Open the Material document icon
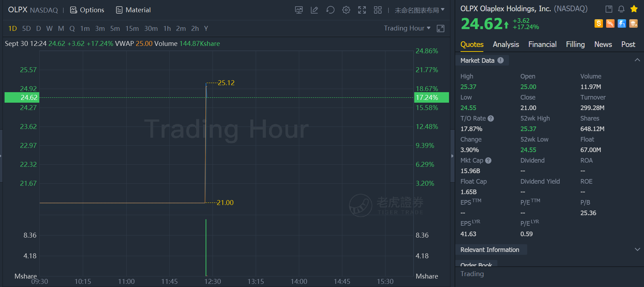This screenshot has width=644, height=287. pyautogui.click(x=133, y=10)
